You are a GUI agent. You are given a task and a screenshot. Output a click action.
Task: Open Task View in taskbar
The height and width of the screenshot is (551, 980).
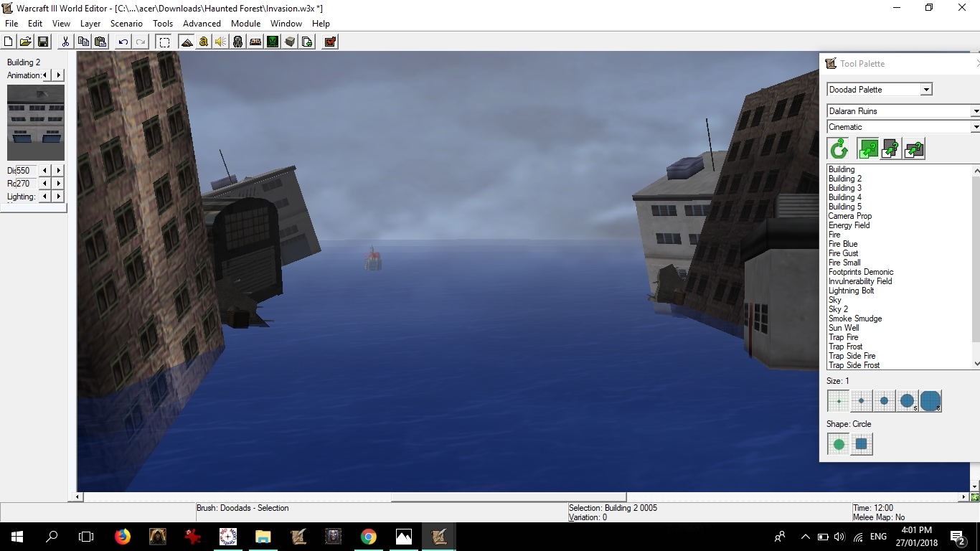[86, 536]
